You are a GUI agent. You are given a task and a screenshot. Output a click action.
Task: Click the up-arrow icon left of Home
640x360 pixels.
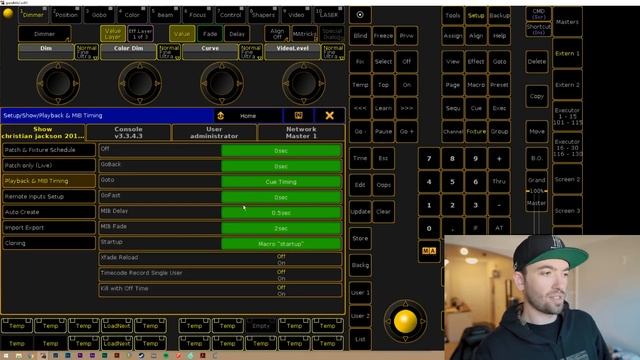[x=220, y=116]
